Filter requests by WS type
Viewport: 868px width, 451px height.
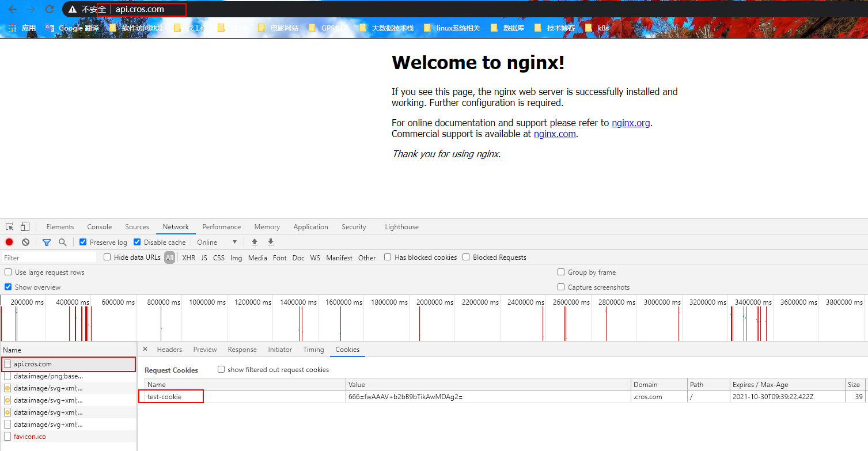315,258
